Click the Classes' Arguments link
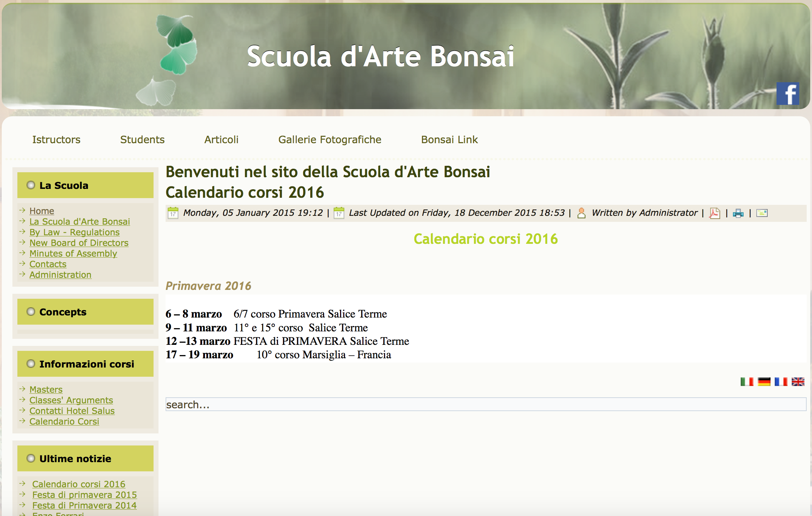The width and height of the screenshot is (812, 516). (71, 400)
